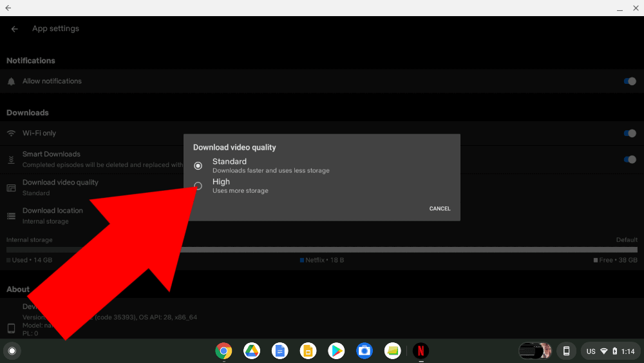Open the status tray showing 1:14
Screen dimensions: 644x363
(611, 351)
